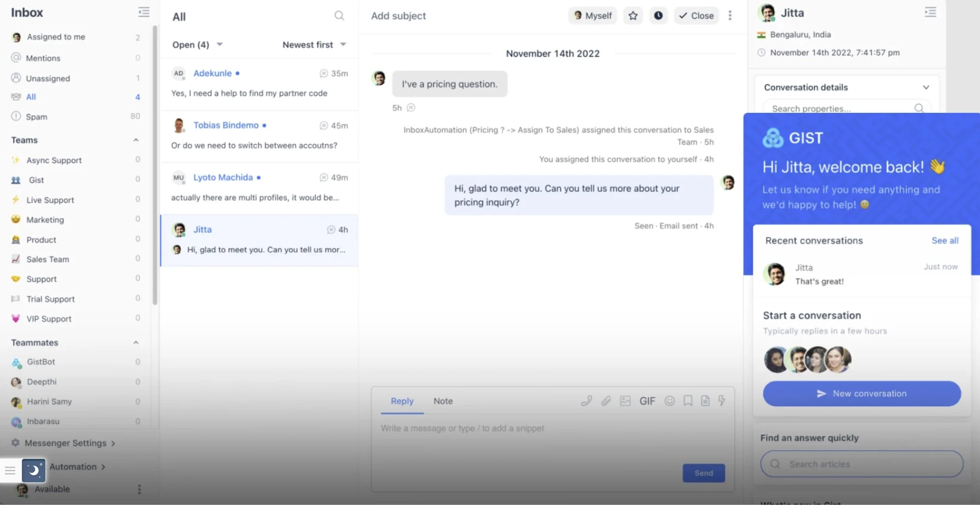Viewport: 980px width, 505px height.
Task: Click the See all conversations link
Action: pyautogui.click(x=945, y=241)
